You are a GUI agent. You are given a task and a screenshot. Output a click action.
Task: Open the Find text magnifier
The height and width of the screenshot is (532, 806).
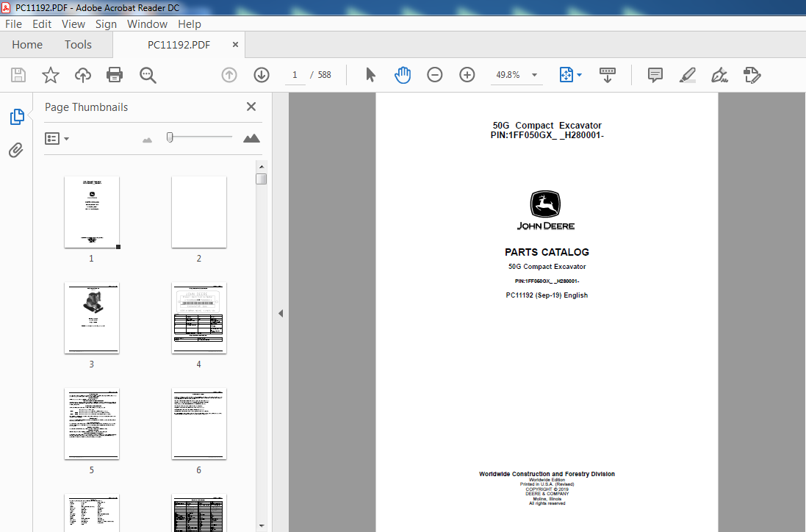point(148,75)
